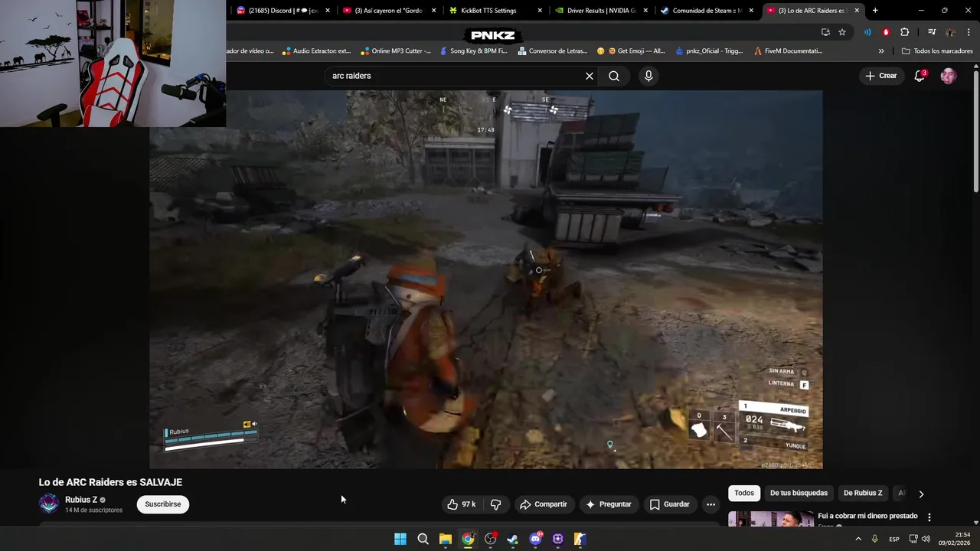This screenshot has width=980, height=551.
Task: Open the "Todos los marcadores" folder
Action: (937, 51)
